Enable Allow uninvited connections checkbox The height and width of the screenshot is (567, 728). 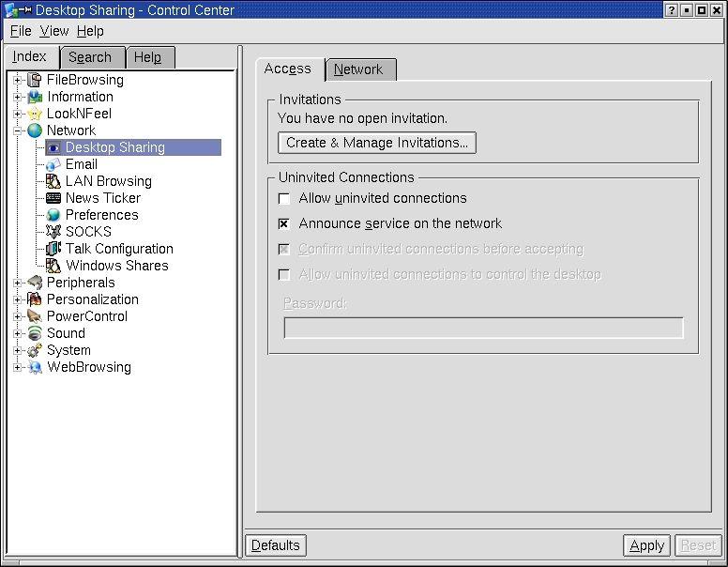(284, 199)
